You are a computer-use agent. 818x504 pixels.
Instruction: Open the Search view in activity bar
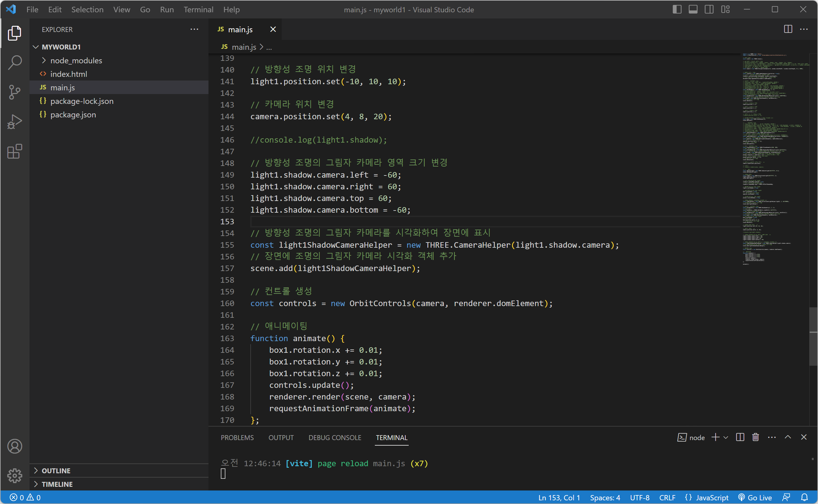[15, 62]
